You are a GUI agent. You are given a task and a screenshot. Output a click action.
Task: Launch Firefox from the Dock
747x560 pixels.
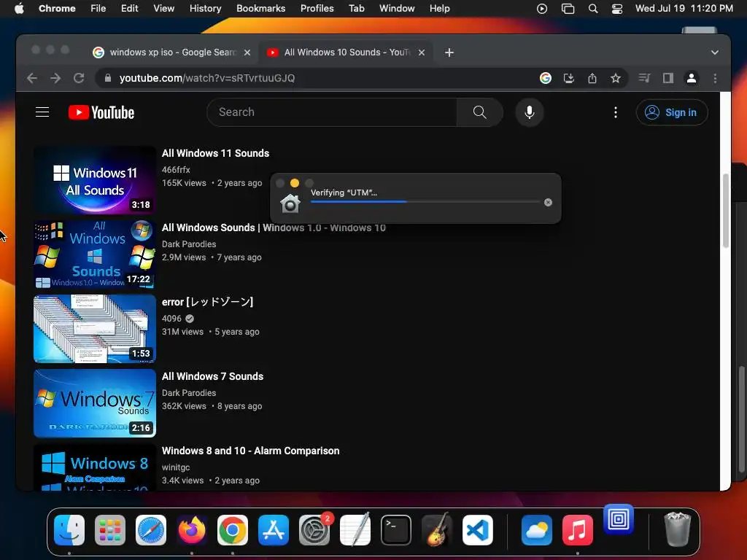tap(192, 530)
